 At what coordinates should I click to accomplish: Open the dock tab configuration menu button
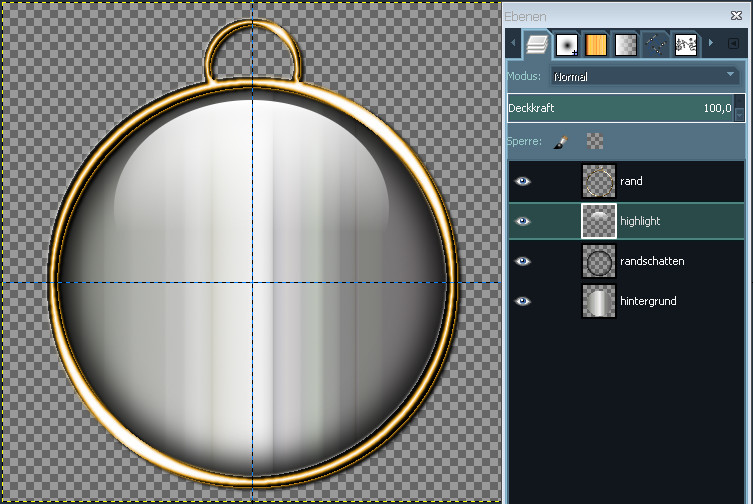734,44
